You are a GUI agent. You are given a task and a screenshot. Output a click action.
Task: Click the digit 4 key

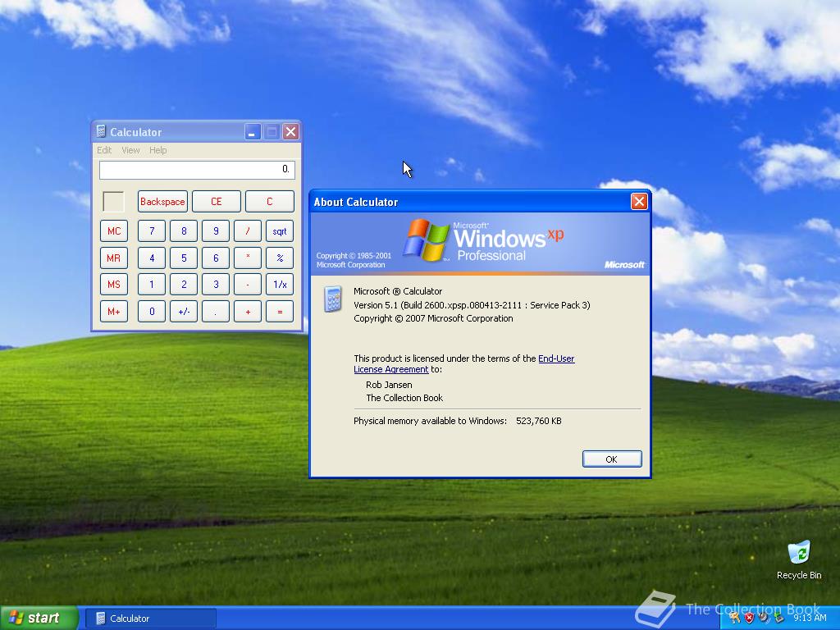click(x=152, y=258)
